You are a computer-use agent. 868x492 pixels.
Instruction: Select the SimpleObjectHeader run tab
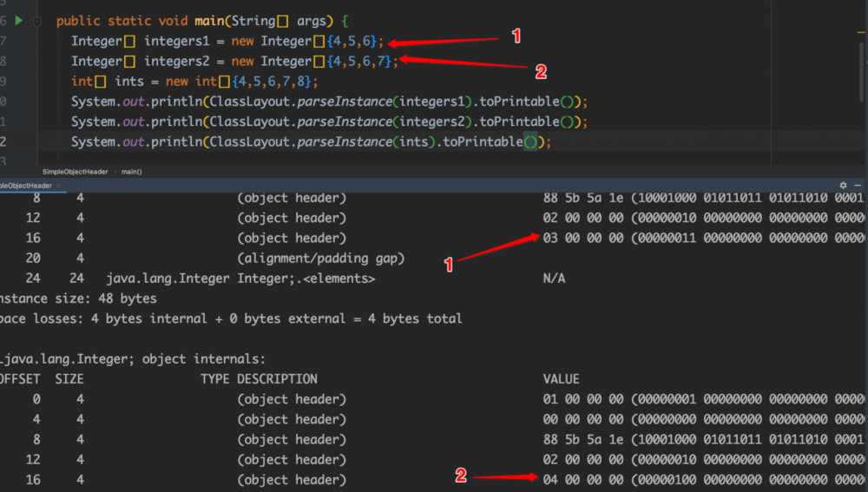pos(26,186)
